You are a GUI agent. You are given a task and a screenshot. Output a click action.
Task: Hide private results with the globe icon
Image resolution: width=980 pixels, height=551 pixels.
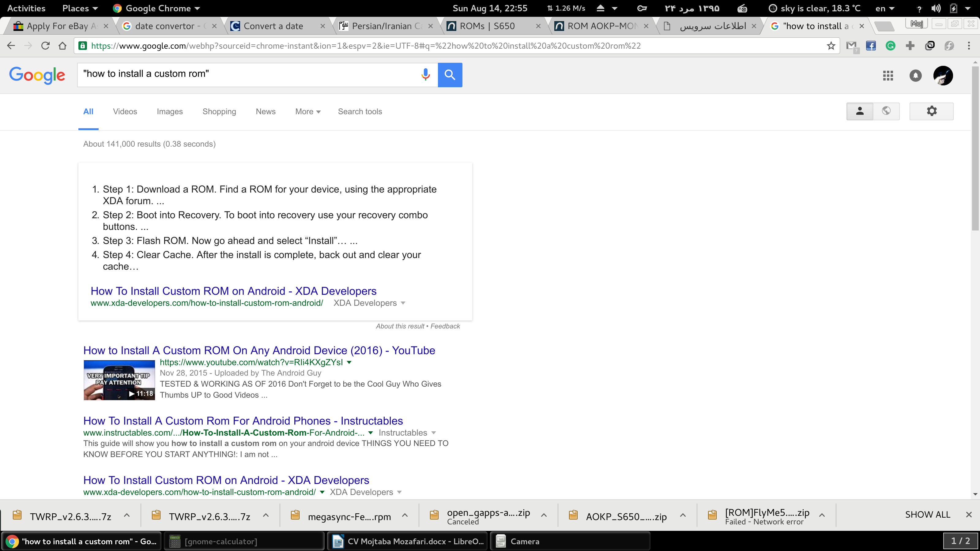click(886, 111)
